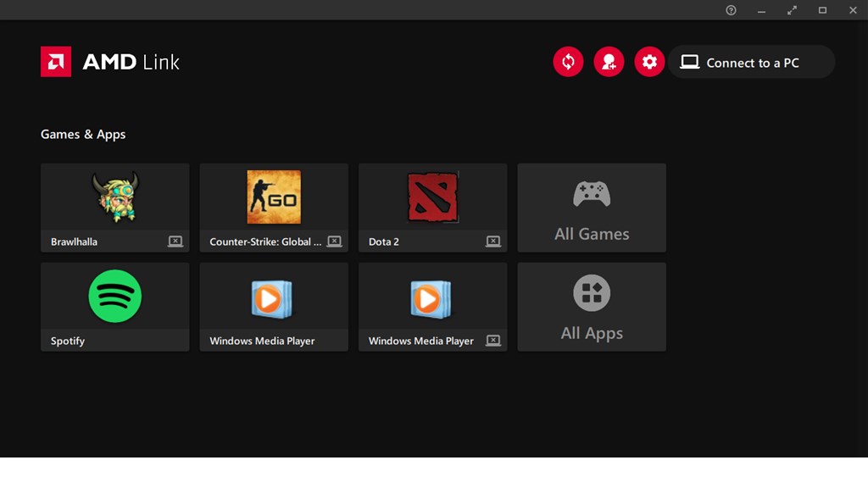Open the Windows Media Player tile having a monitor icon

(x=433, y=307)
